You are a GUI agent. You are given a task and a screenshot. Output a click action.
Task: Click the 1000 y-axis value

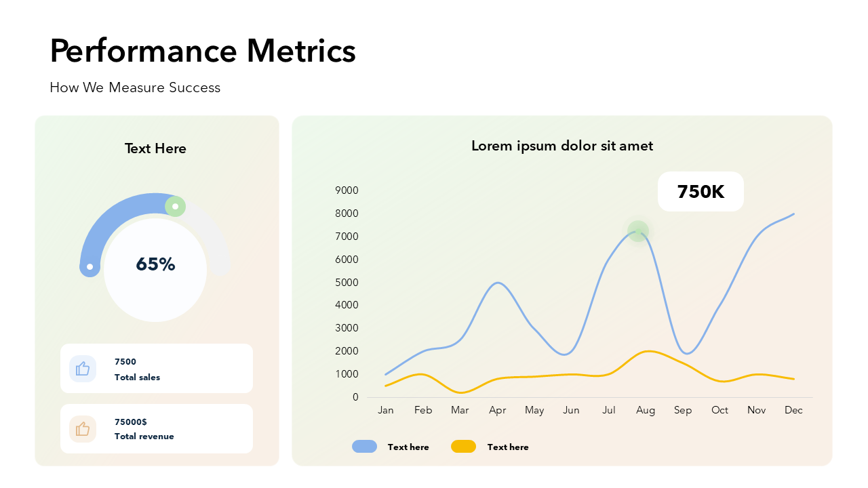click(x=347, y=374)
